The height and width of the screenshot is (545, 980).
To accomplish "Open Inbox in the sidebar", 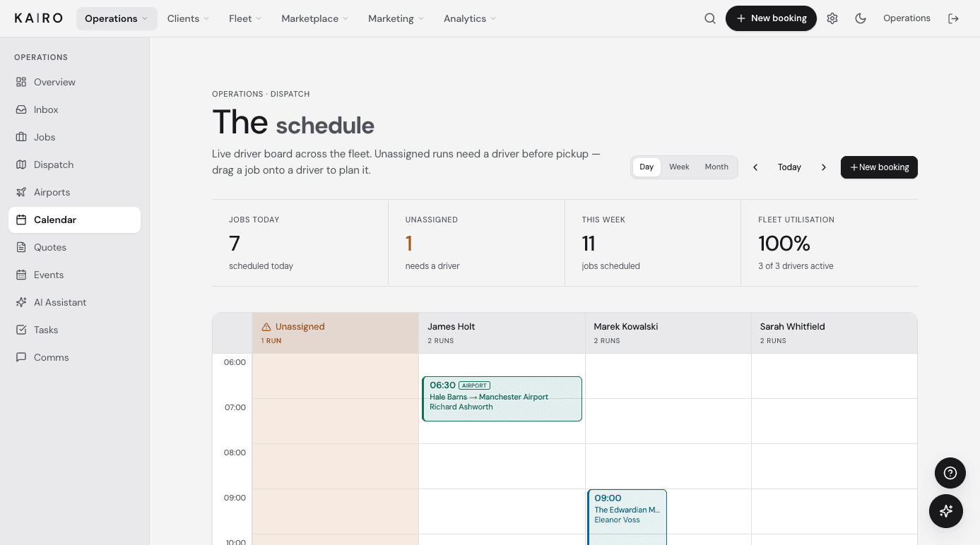I will coord(75,109).
